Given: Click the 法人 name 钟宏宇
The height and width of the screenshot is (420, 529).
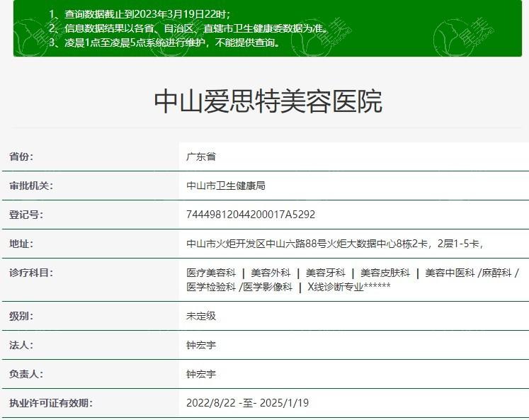Looking at the screenshot, I should 201,345.
